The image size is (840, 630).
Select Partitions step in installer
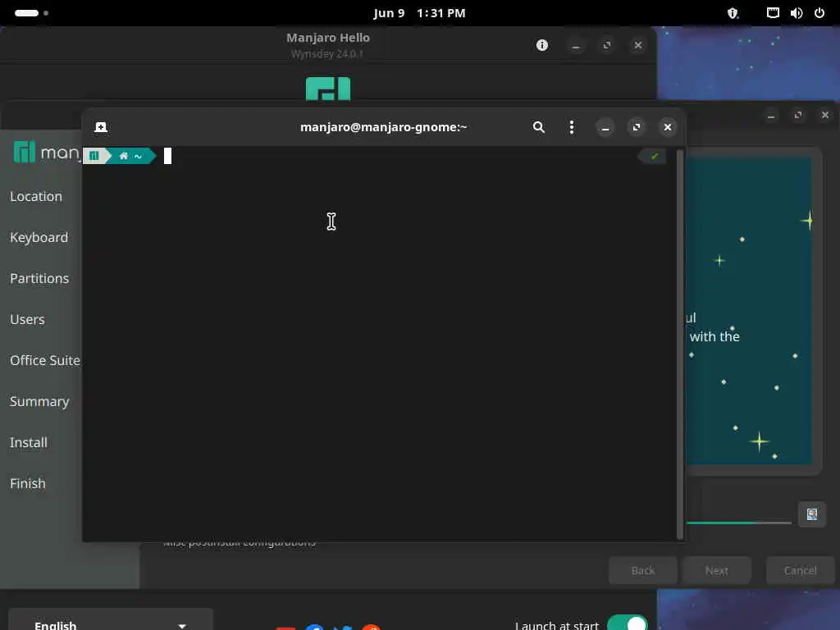click(x=39, y=279)
